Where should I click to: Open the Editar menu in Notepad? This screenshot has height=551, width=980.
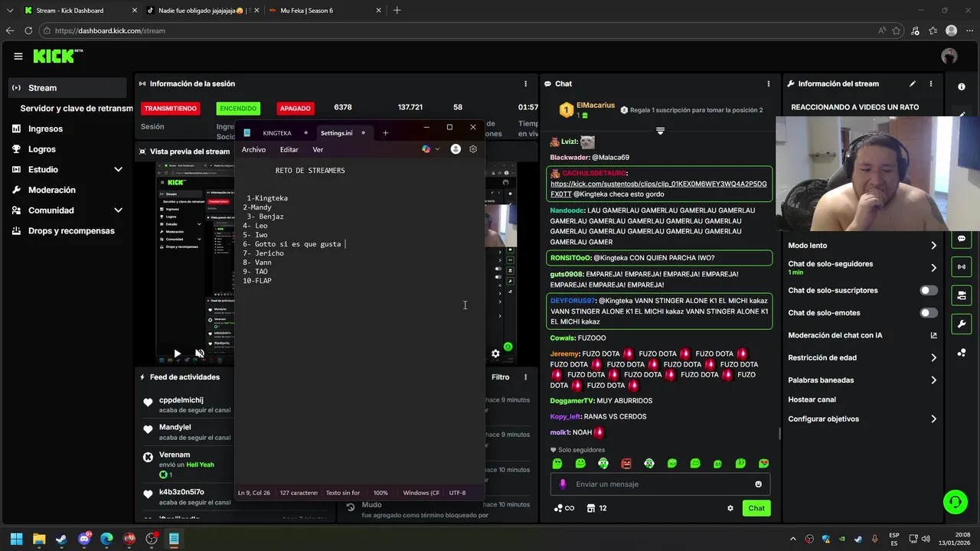coord(289,150)
